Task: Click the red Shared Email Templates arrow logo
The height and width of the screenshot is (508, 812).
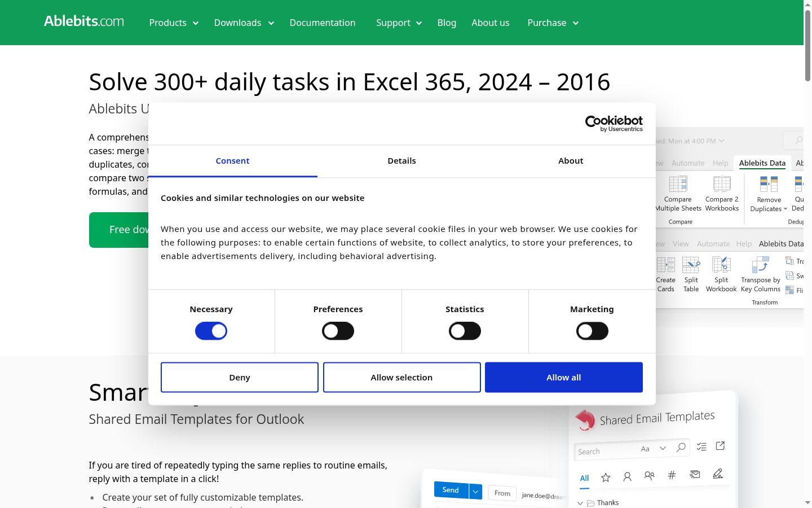Action: click(x=585, y=420)
